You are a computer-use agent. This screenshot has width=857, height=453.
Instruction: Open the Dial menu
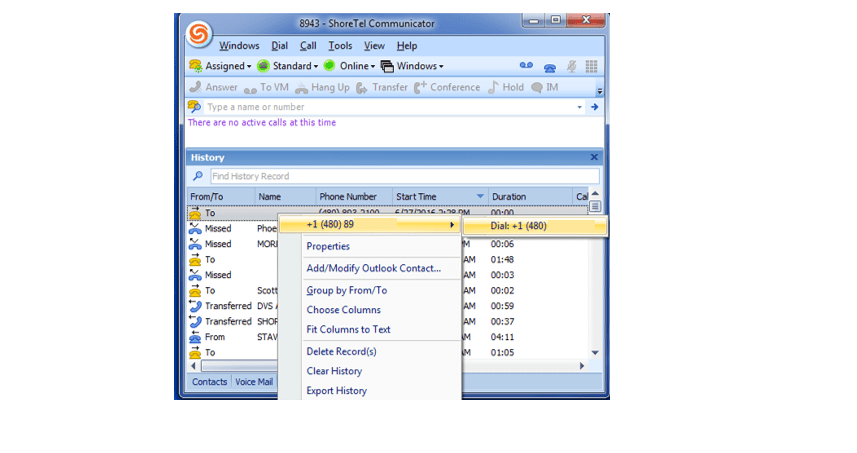click(x=279, y=46)
